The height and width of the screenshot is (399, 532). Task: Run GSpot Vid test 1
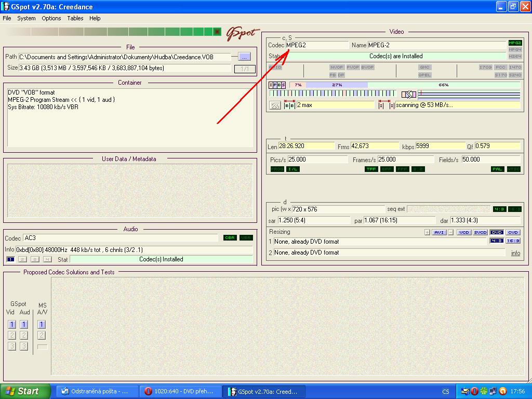[12, 324]
